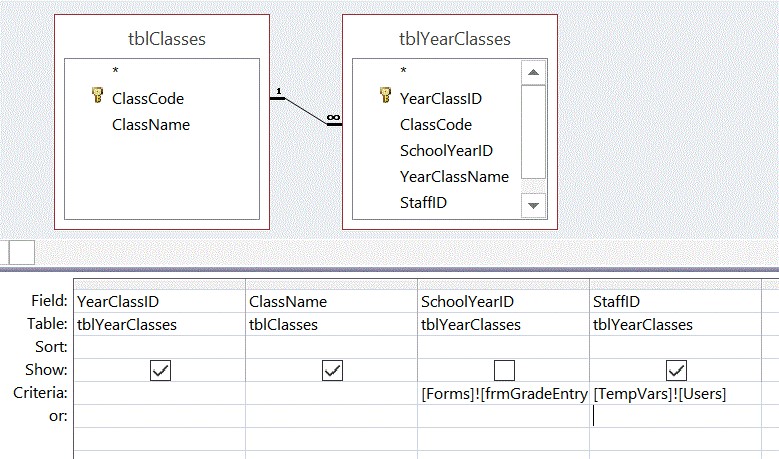
Task: Select the asterisk in tblClasses field list
Action: pyautogui.click(x=116, y=71)
